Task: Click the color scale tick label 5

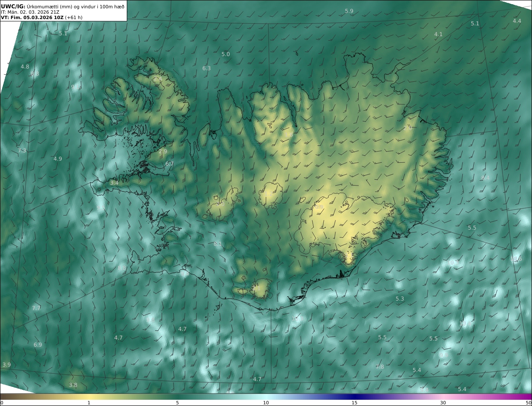Action: (x=177, y=403)
